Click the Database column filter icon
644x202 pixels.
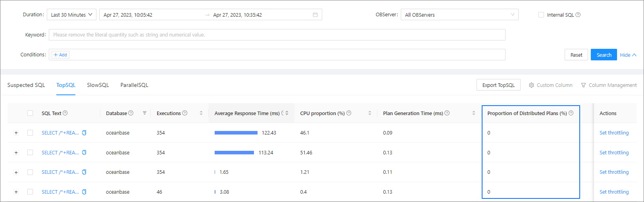(x=144, y=113)
